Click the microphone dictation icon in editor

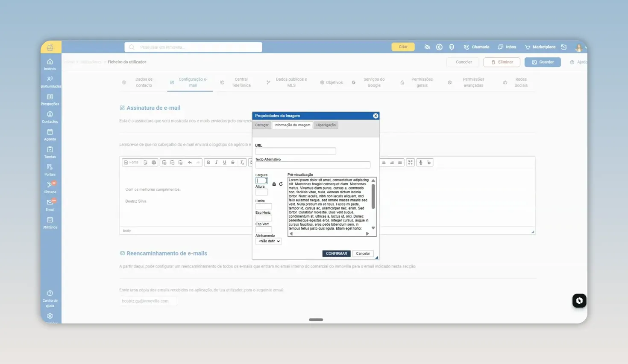pos(421,162)
